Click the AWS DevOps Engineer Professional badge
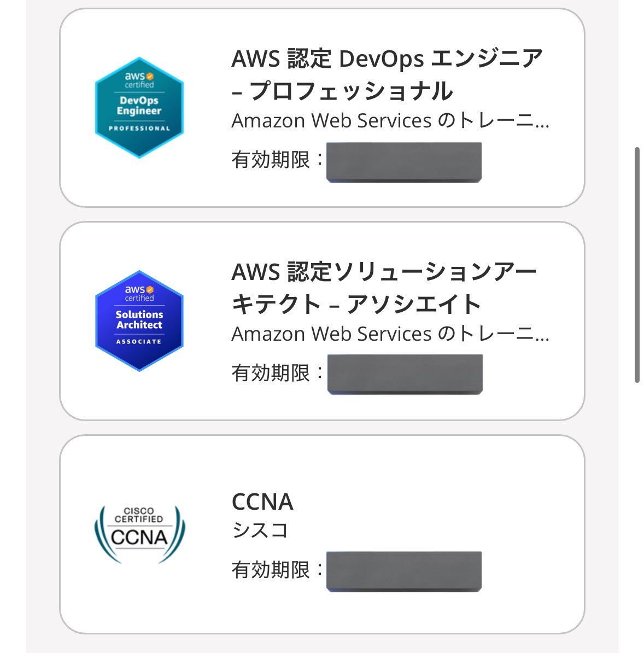This screenshot has width=644, height=653. coord(139,108)
